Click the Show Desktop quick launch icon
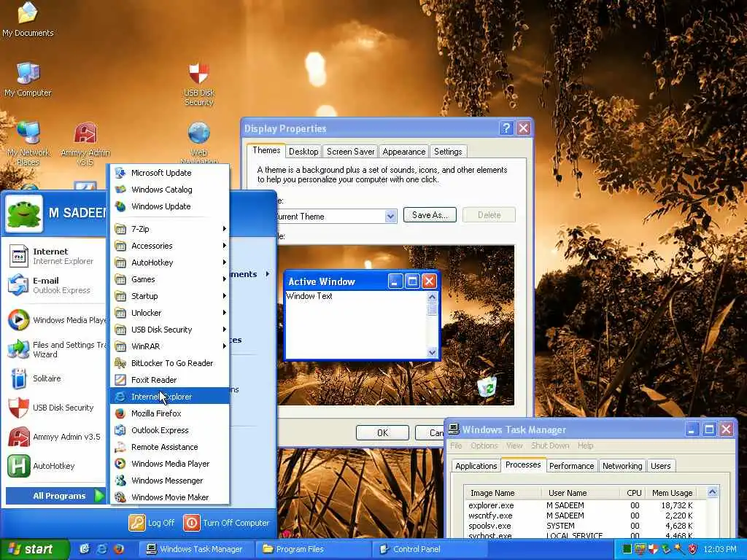Screen dimensions: 747x560 85,549
